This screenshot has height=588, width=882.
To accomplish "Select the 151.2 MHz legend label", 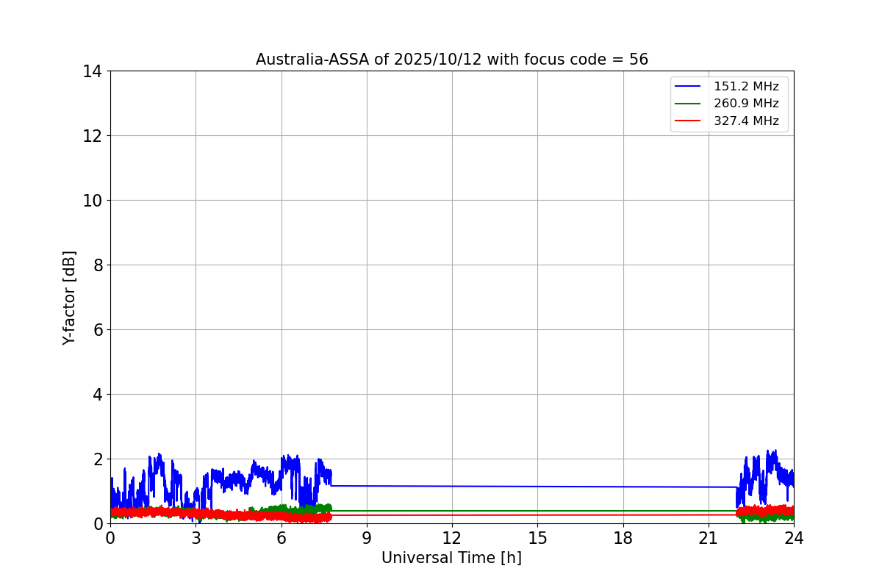I will pos(746,87).
